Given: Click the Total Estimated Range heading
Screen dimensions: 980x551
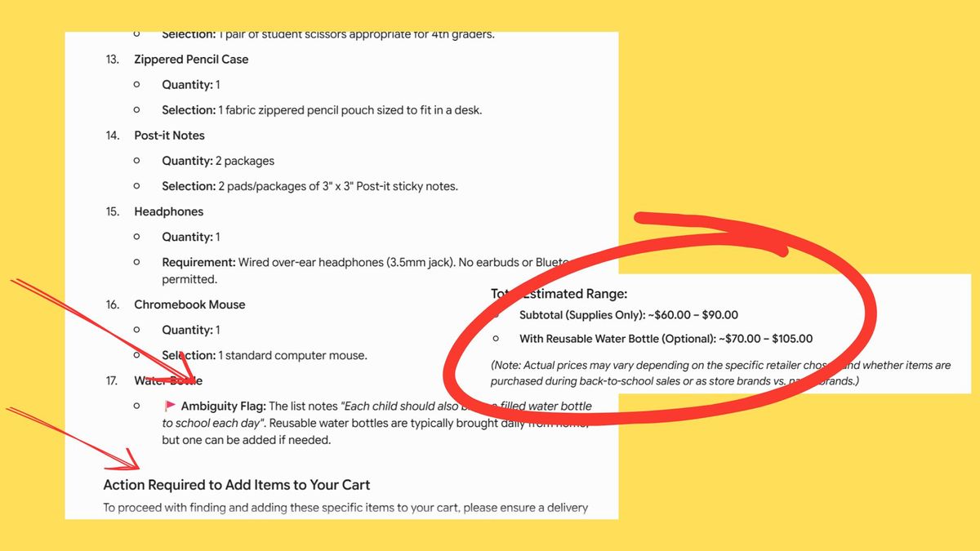Looking at the screenshot, I should click(x=559, y=294).
